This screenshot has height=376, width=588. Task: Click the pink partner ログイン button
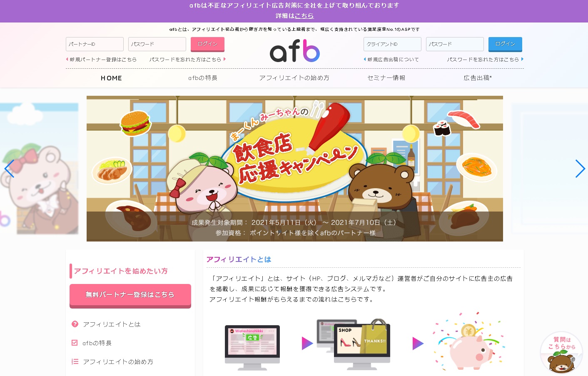click(207, 44)
